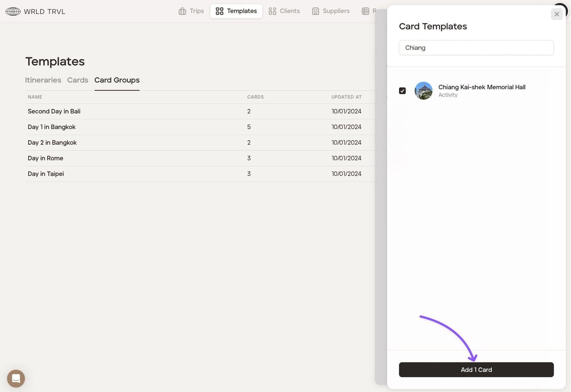Screen dimensions: 571x392
Task: Open the Day in Taipei group
Action: pos(46,174)
